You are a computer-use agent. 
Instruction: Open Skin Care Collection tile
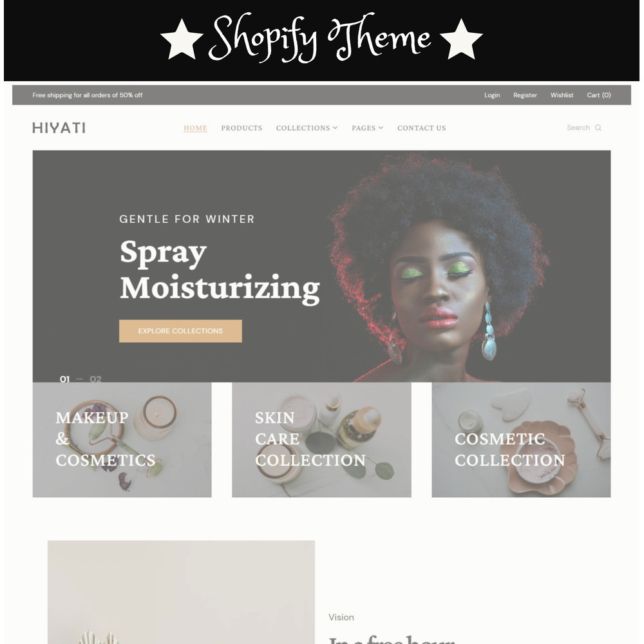(x=321, y=440)
